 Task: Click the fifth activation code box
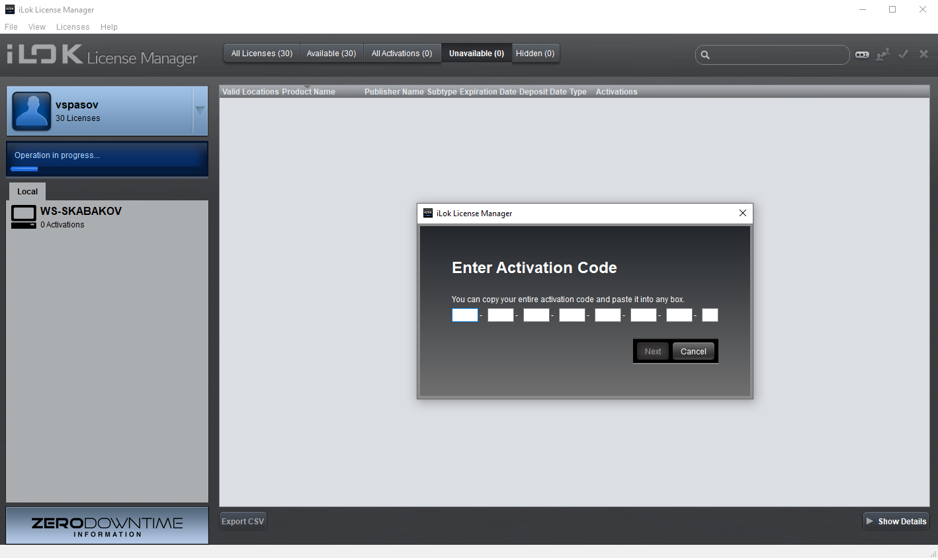pyautogui.click(x=608, y=315)
